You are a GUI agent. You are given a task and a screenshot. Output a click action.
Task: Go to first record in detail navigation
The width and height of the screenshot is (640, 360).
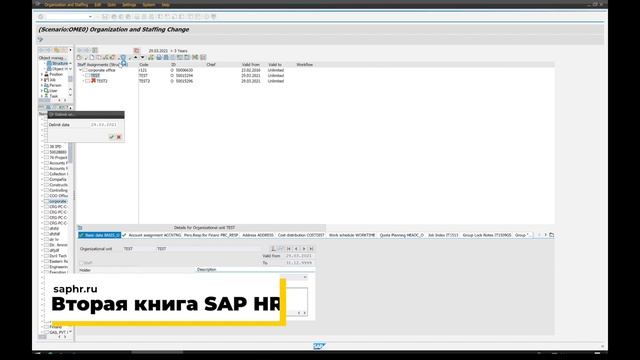click(289, 249)
